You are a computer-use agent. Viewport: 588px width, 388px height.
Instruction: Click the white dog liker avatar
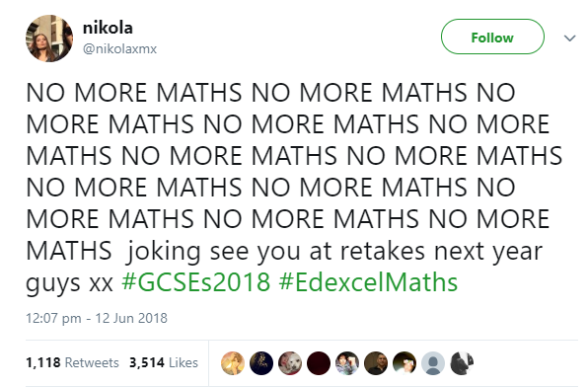pos(290,363)
